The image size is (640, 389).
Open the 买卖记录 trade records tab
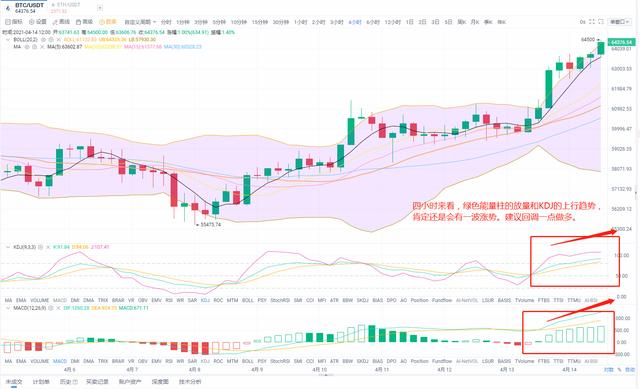(x=97, y=382)
